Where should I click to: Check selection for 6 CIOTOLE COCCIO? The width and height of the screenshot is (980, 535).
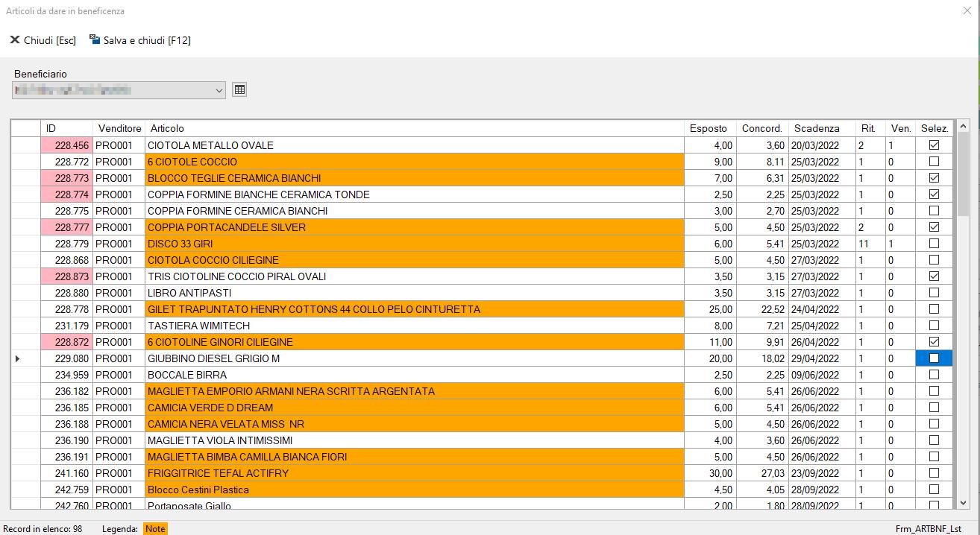pyautogui.click(x=934, y=162)
